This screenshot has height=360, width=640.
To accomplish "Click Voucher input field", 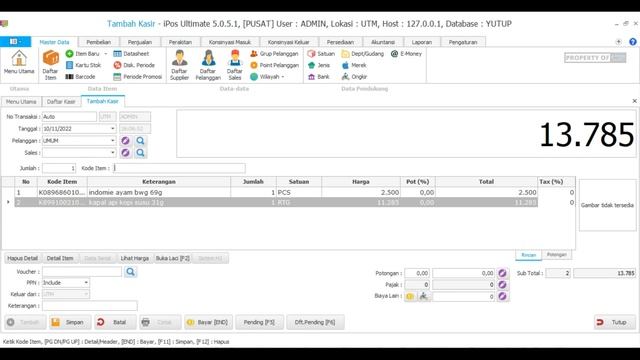I will (82, 271).
